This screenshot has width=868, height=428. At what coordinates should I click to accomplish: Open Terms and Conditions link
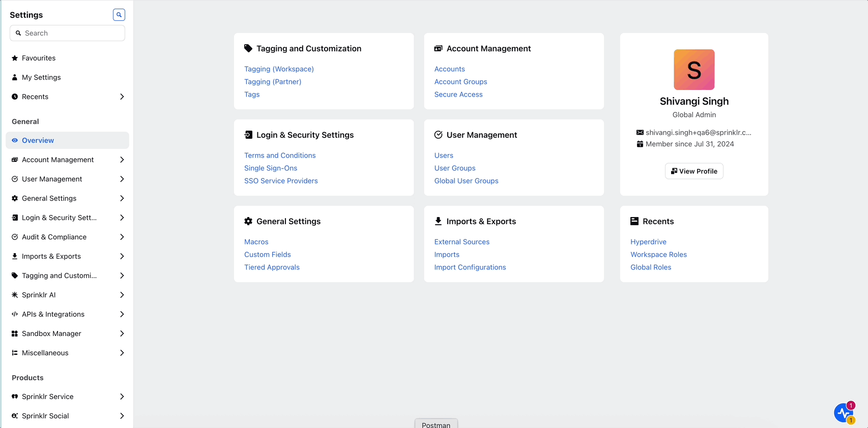tap(280, 156)
